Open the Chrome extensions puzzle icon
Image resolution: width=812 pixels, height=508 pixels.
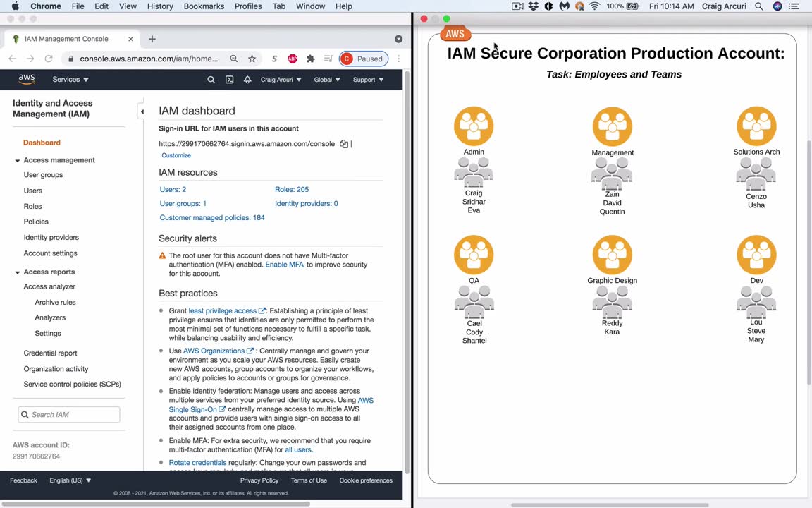click(311, 59)
